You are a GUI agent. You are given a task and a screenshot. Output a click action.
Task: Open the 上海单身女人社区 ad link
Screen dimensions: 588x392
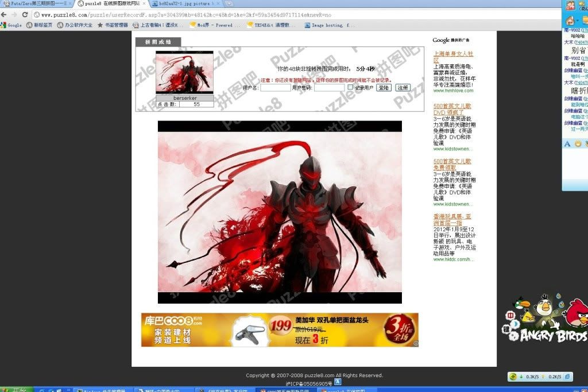tap(453, 57)
